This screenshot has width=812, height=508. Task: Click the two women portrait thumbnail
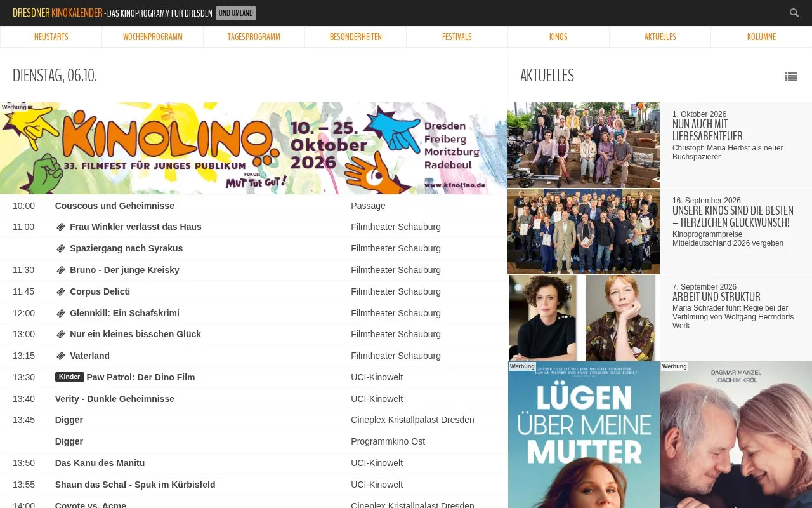point(584,317)
